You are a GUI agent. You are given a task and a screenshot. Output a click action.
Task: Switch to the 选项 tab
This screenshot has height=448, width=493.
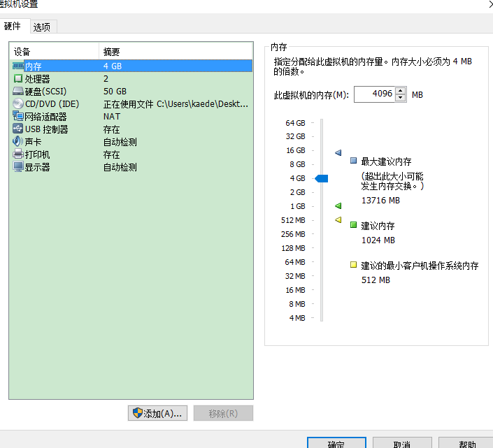42,27
